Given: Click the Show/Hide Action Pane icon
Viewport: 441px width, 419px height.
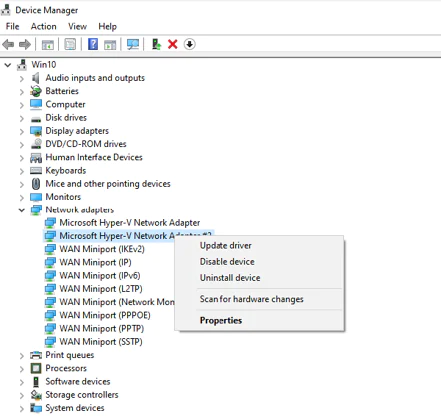Looking at the screenshot, I should click(110, 44).
